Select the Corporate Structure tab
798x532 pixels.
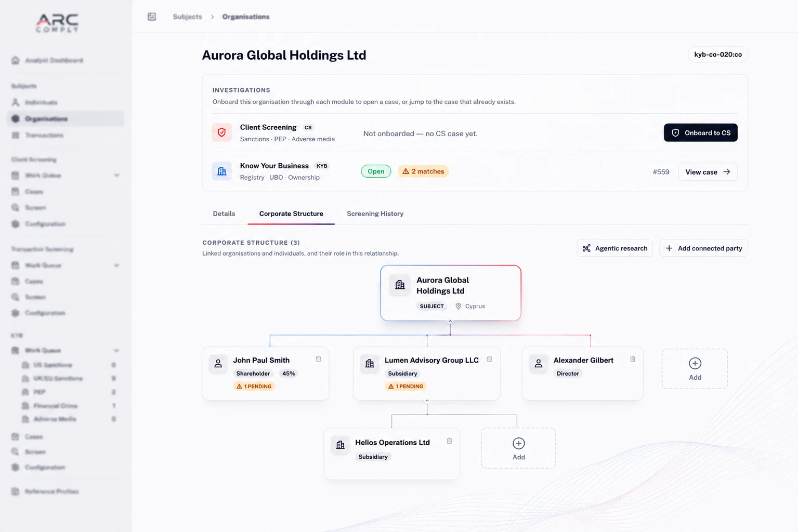pos(291,214)
